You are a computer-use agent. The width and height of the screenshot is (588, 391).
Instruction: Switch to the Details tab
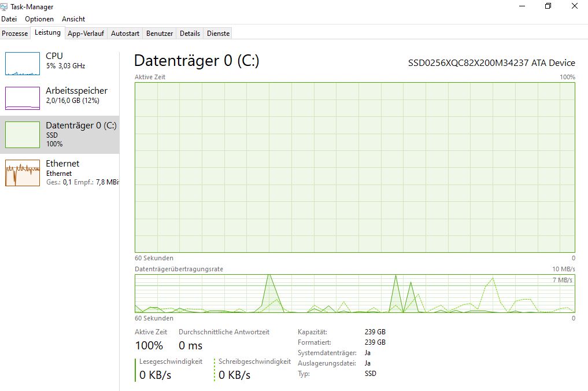pos(190,34)
